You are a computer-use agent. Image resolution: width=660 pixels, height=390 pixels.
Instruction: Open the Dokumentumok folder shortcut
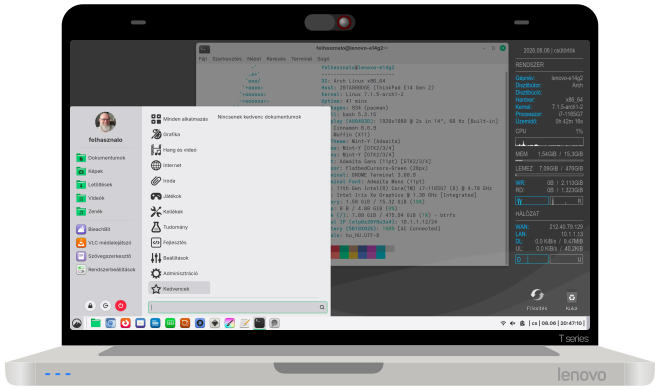click(x=101, y=158)
